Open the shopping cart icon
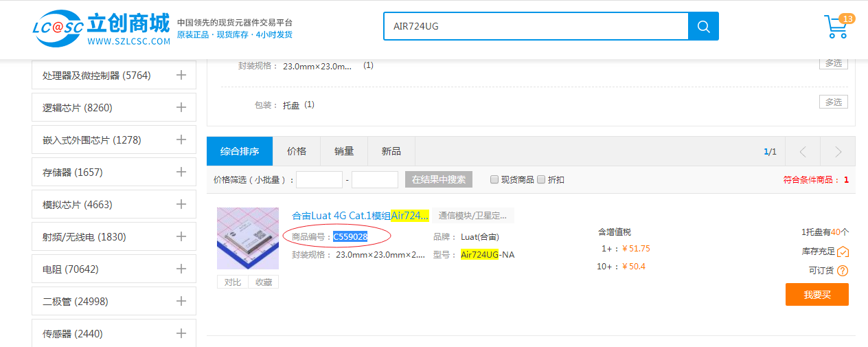 pyautogui.click(x=836, y=27)
